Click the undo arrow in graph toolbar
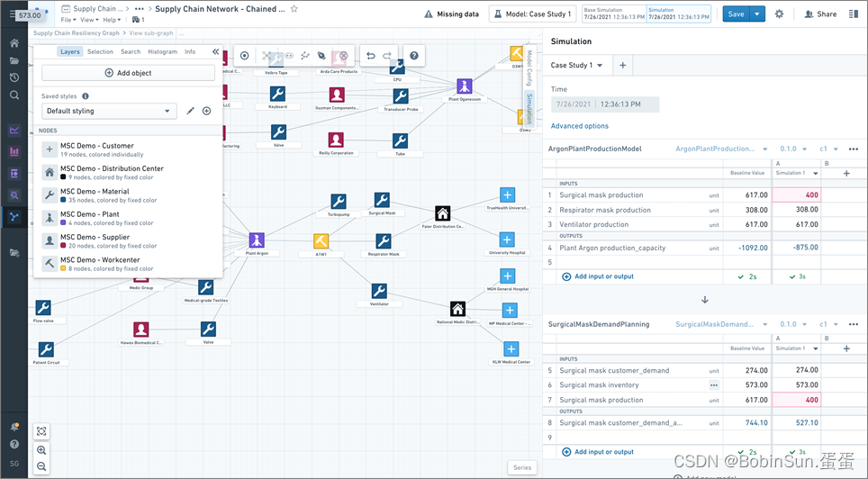The width and height of the screenshot is (868, 479). point(370,56)
